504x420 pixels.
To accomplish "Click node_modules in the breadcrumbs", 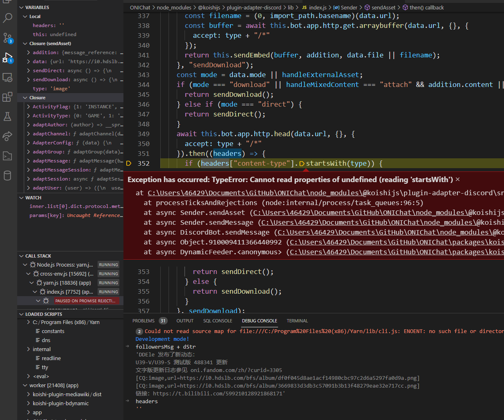I will coord(174,7).
